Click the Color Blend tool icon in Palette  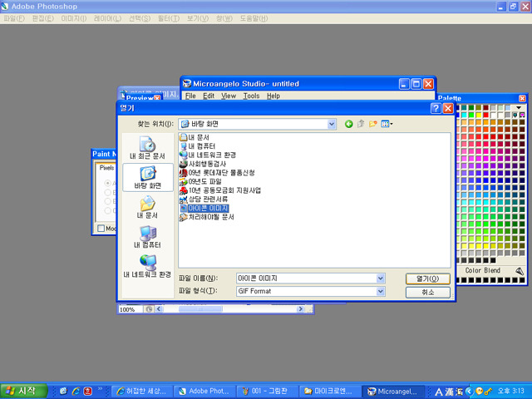tap(520, 271)
